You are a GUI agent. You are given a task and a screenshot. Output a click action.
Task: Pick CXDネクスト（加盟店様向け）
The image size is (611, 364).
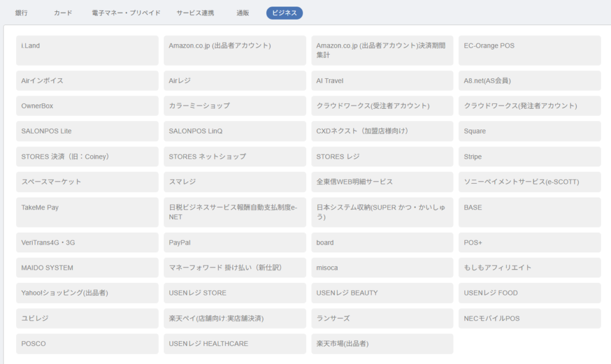(x=382, y=131)
